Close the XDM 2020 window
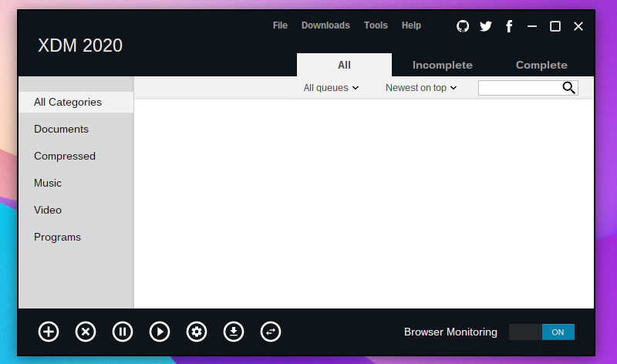This screenshot has width=617, height=364. point(578,26)
